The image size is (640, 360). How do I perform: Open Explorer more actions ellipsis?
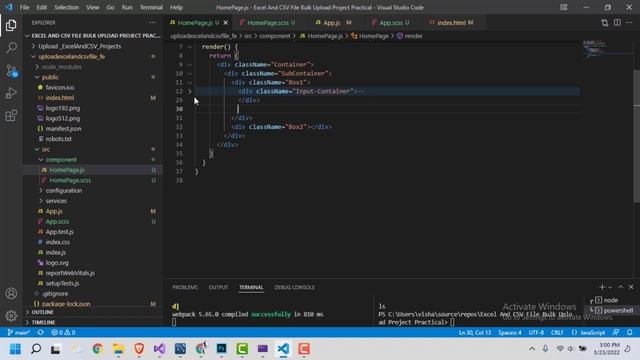tap(152, 23)
